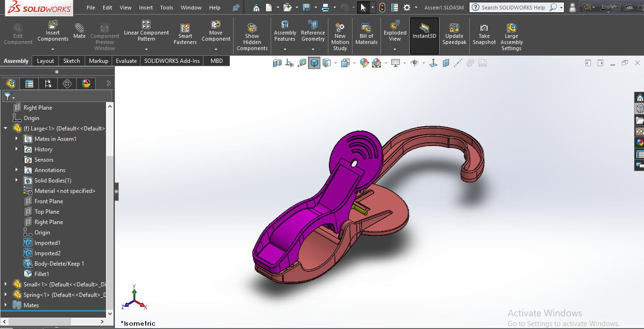This screenshot has height=329, width=644.
Task: Collapse the (f) Large<1> component node
Action: (x=6, y=128)
